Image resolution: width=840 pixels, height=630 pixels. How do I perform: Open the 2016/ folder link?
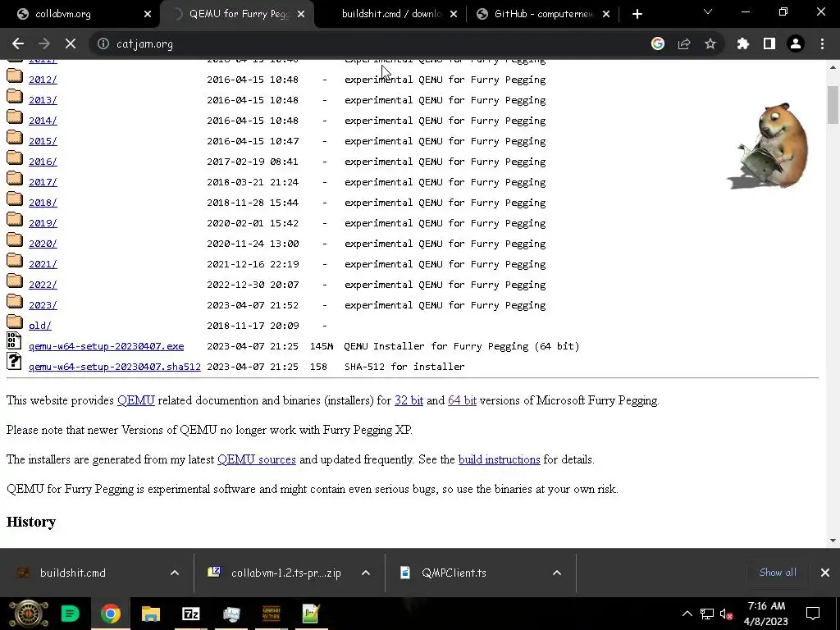43,162
